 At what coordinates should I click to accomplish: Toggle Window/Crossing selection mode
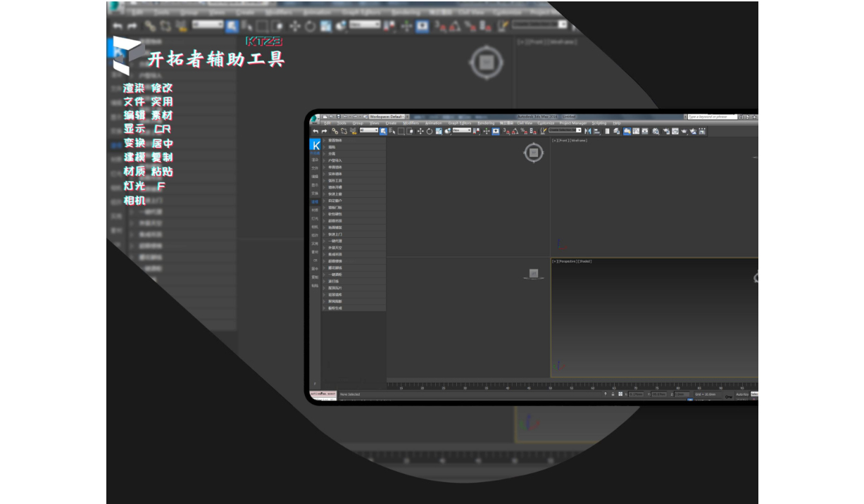click(409, 131)
